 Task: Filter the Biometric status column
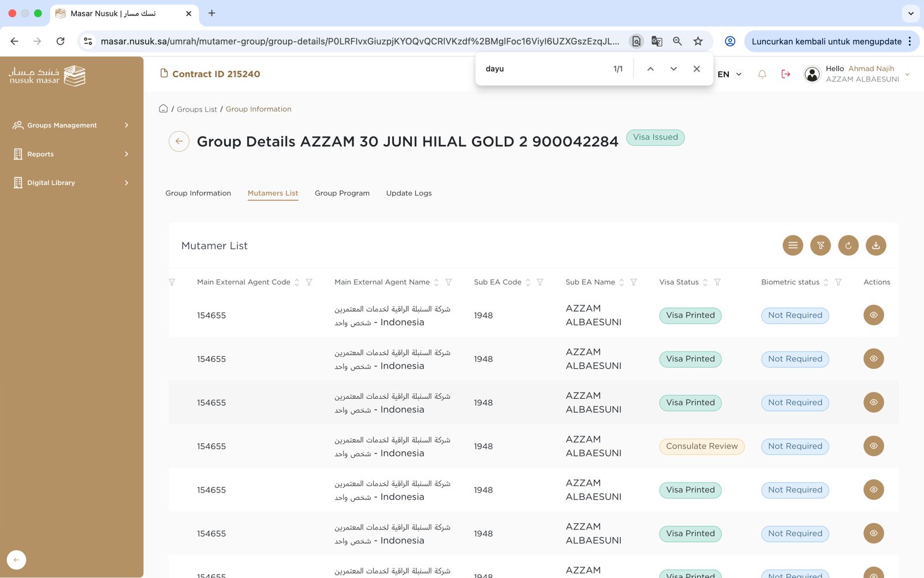tap(838, 283)
